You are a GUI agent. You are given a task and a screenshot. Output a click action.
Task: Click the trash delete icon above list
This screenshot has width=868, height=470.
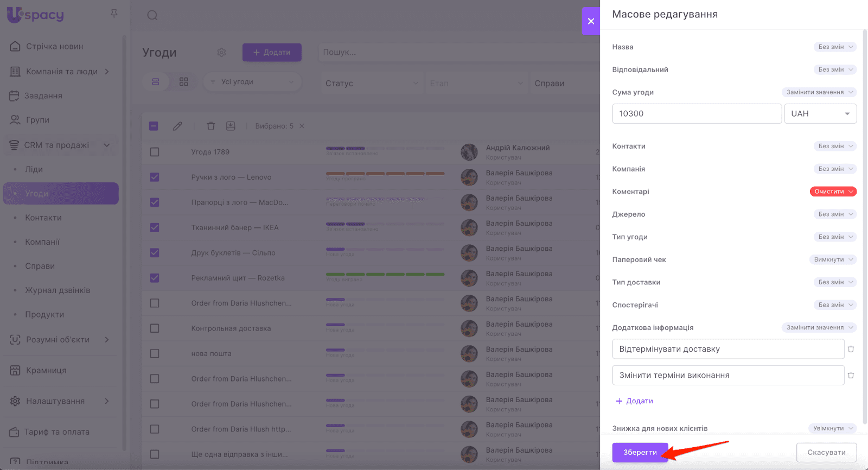tap(210, 126)
